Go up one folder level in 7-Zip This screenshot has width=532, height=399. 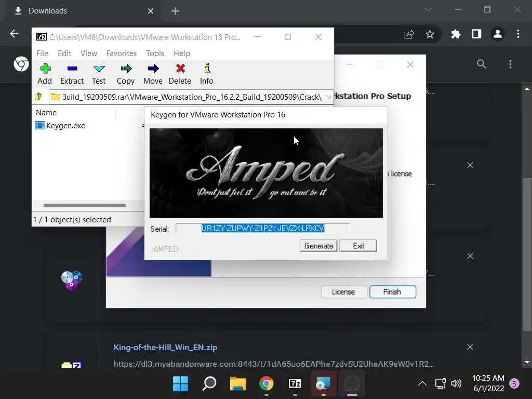pyautogui.click(x=38, y=97)
